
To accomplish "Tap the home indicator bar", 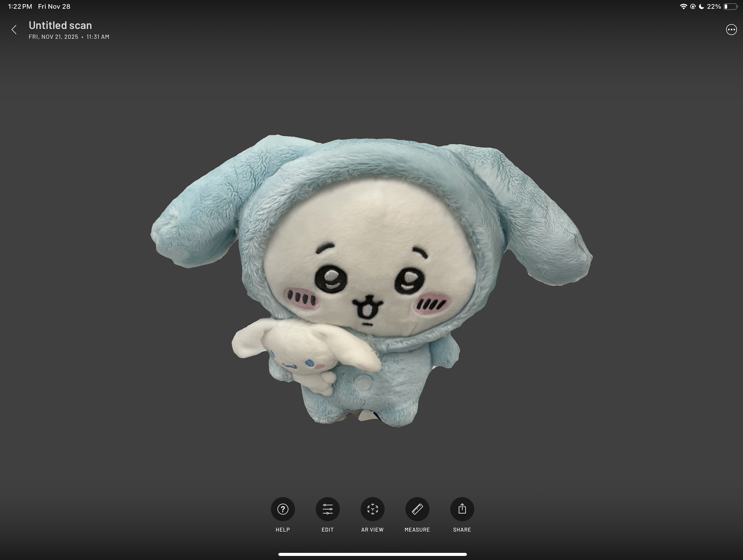I will point(372,554).
